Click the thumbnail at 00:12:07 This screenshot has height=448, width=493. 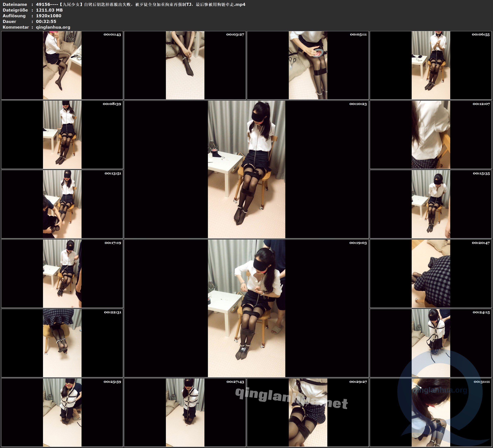tap(431, 134)
